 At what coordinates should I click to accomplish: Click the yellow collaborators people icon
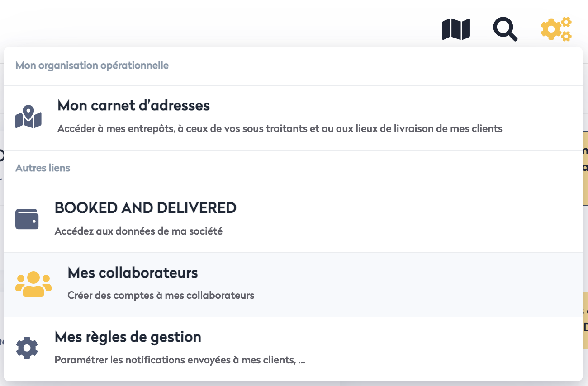[33, 284]
